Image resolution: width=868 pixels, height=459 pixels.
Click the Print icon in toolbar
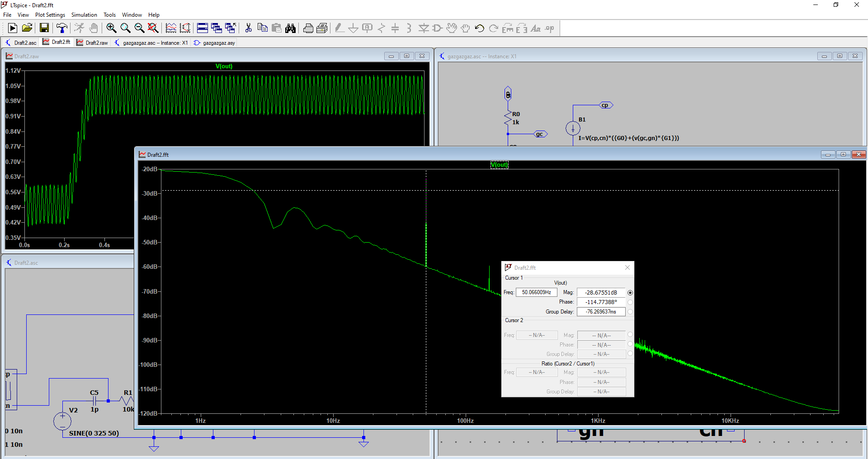308,28
